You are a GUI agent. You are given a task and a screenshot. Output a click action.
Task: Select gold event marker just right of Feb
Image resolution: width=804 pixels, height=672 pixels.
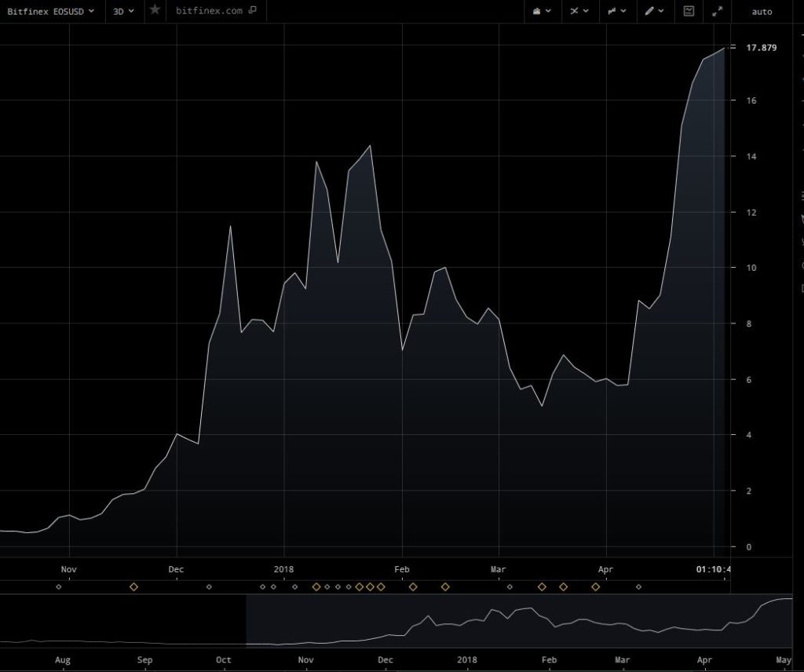413,587
